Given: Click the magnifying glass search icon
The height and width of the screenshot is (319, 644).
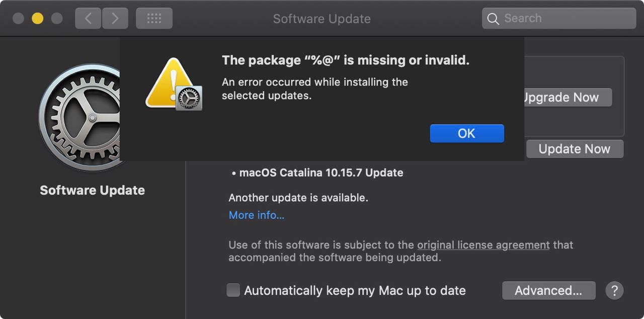Looking at the screenshot, I should click(x=494, y=19).
